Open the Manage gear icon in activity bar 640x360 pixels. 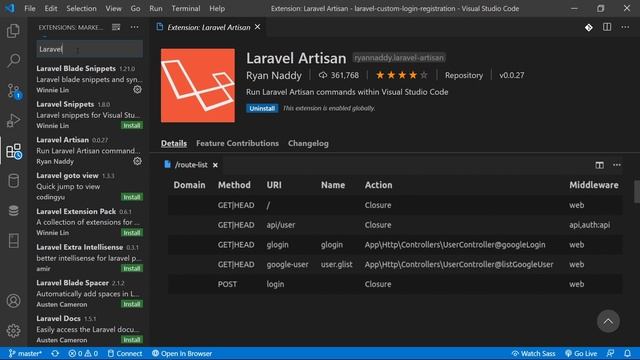[13, 331]
